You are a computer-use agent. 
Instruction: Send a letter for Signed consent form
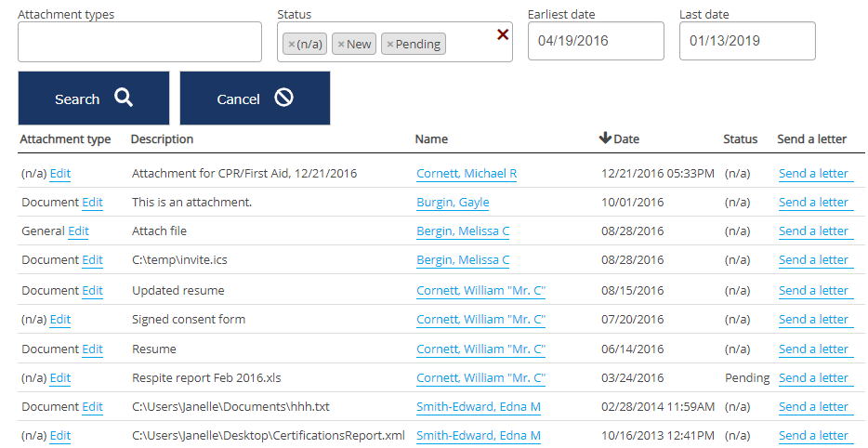[813, 320]
